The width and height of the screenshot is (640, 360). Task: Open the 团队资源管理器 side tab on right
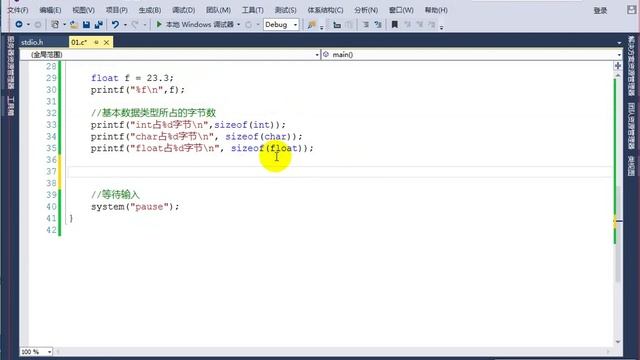tap(631, 125)
